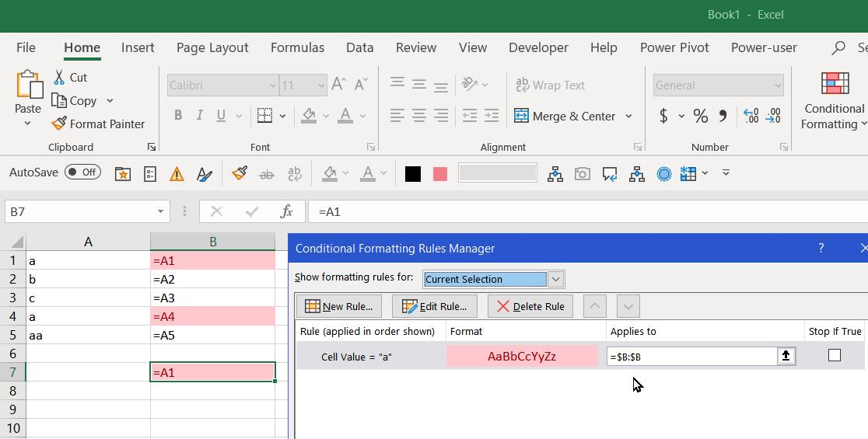Open the Copy options arrow
Viewport: 868px width, 439px height.
point(110,101)
